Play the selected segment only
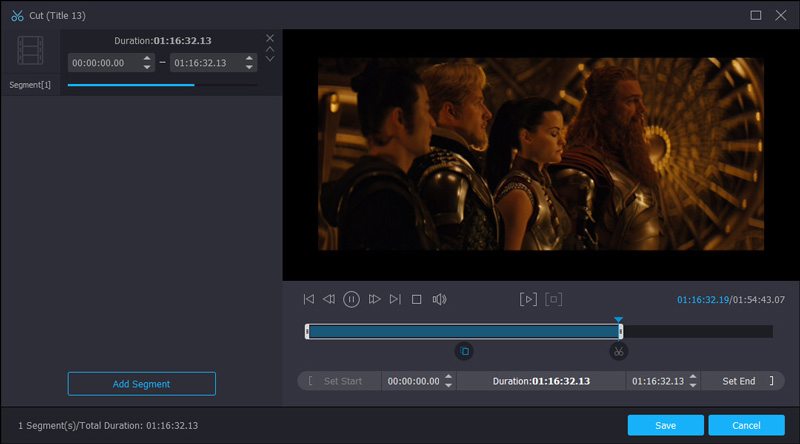Viewport: 800px width, 444px height. [528, 299]
